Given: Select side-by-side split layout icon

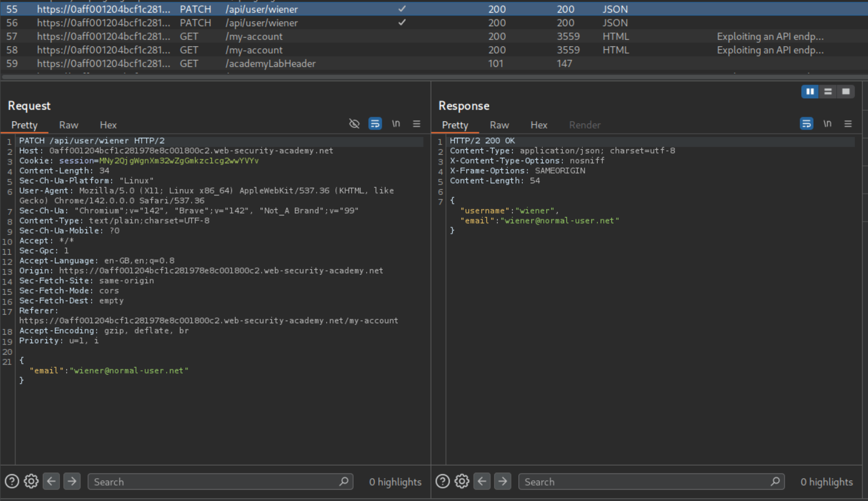Looking at the screenshot, I should pos(810,91).
